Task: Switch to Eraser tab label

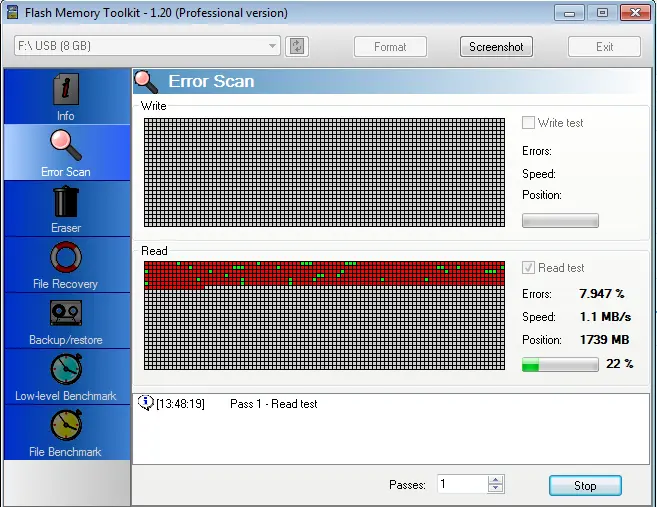Action: pos(66,228)
